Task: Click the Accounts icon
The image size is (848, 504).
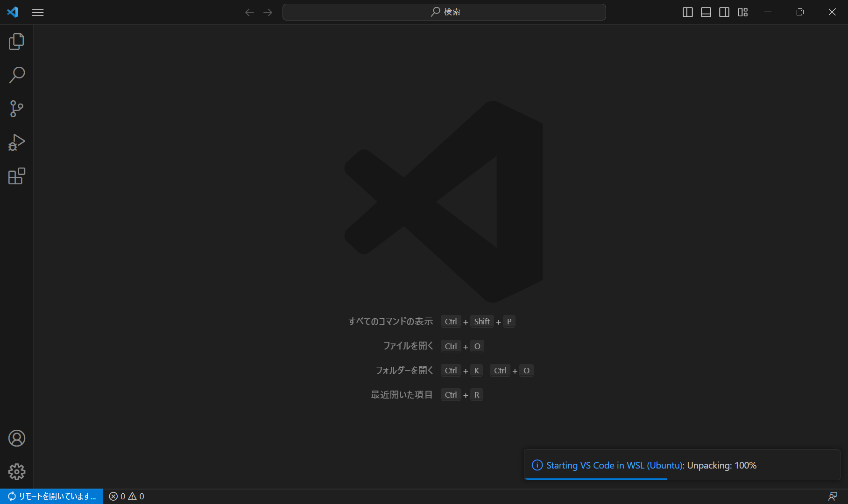Action: pyautogui.click(x=17, y=438)
